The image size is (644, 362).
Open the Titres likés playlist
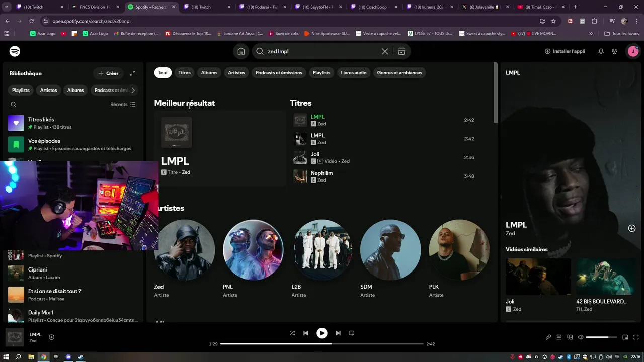click(73, 123)
